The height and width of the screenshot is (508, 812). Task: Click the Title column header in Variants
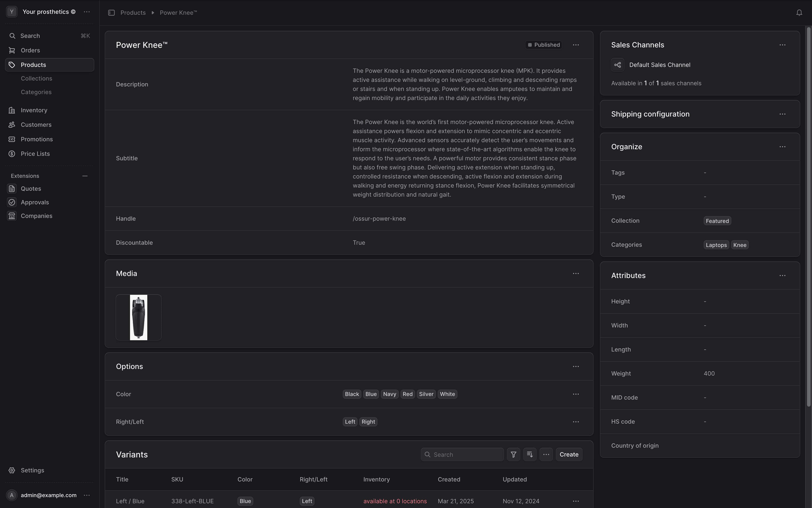coord(122,479)
